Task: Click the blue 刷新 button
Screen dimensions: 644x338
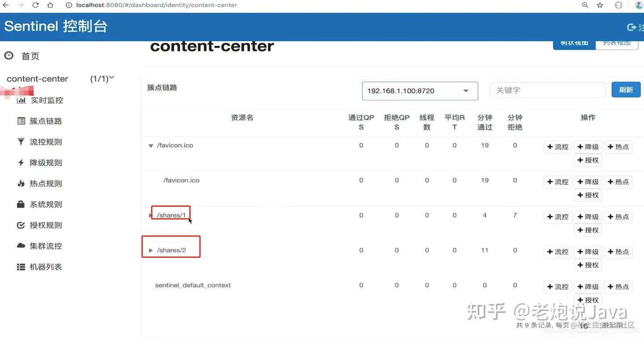Action: [x=626, y=90]
